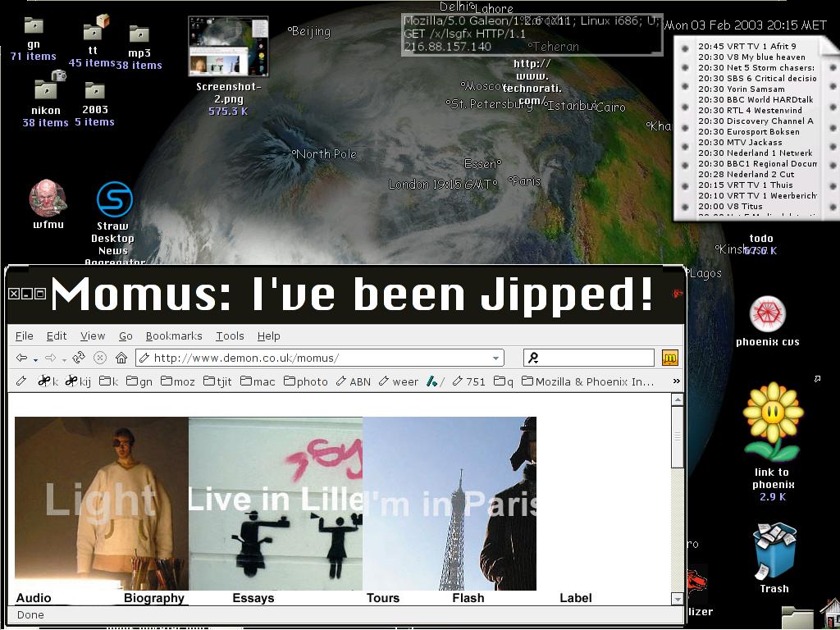Click the vertical scrollbar thumb
The image size is (840, 630).
[677, 436]
